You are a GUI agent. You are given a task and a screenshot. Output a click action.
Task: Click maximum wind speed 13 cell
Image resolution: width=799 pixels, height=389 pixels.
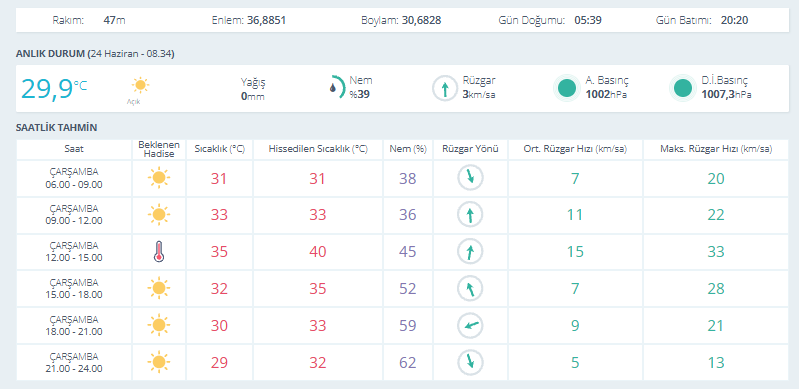point(716,362)
